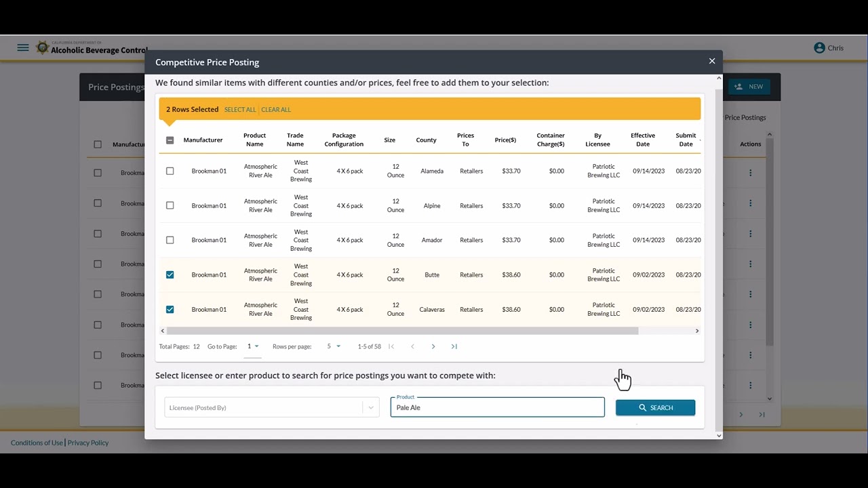Screen dimensions: 868x488
Task: Click the Package Configuration column header
Action: (x=344, y=140)
